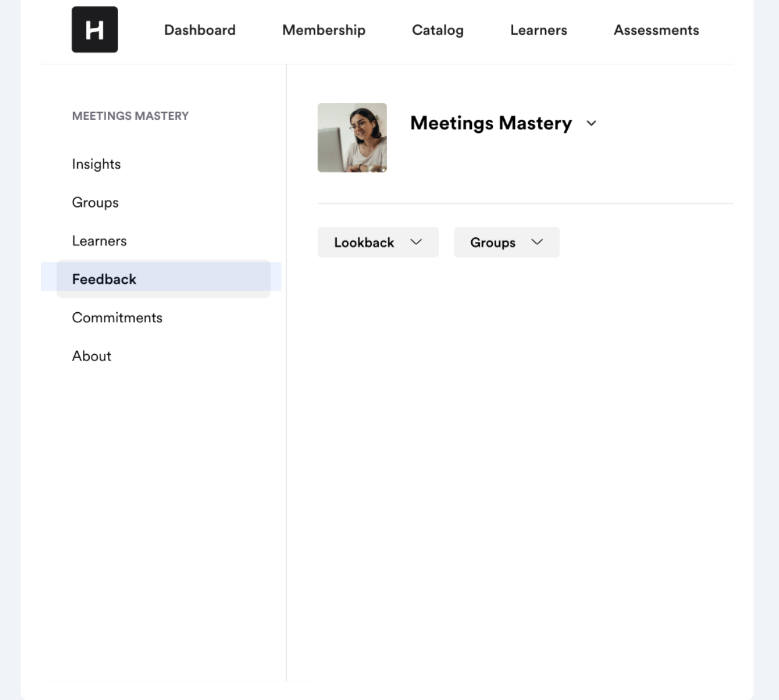Click the MEETINGS MASTERY sidebar heading
This screenshot has height=700, width=779.
point(130,115)
